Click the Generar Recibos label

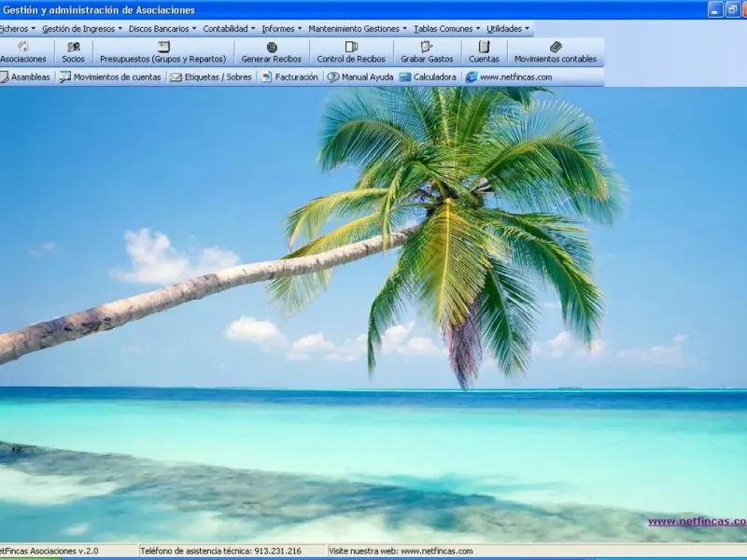coord(272,59)
